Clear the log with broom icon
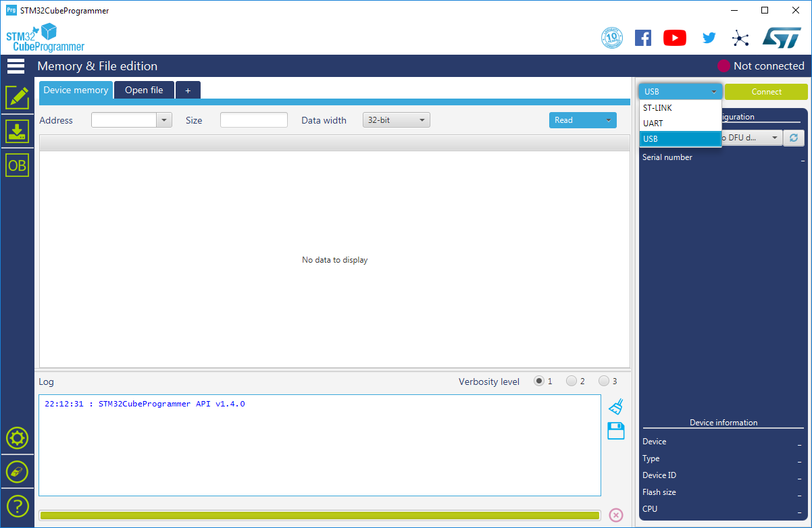This screenshot has height=528, width=812. click(615, 406)
